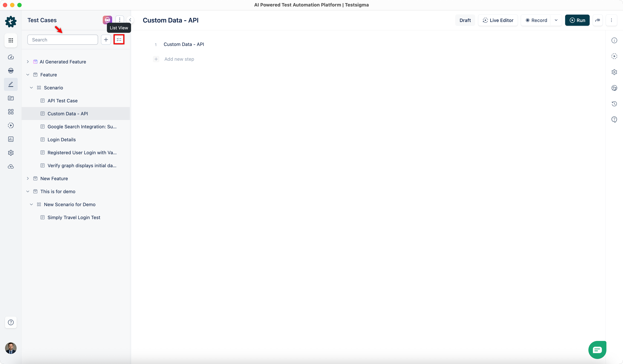The width and height of the screenshot is (623, 364).
Task: Open the reports bar-chart icon in left sidebar
Action: pyautogui.click(x=11, y=139)
